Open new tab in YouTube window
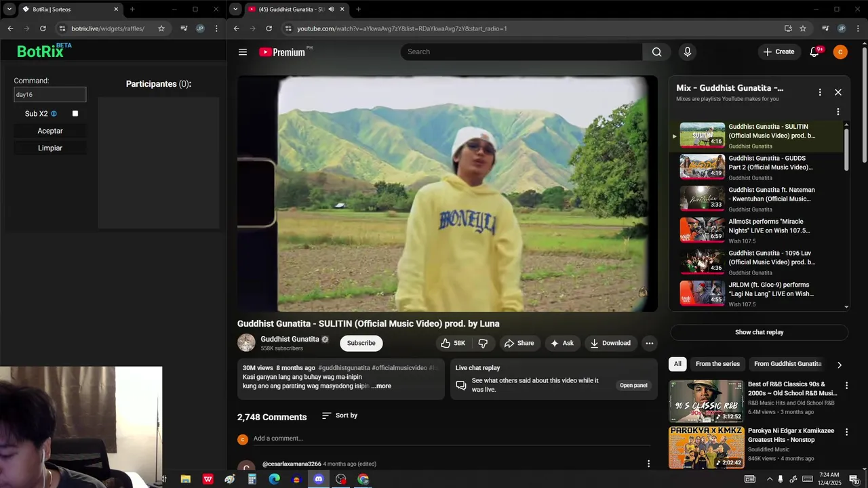868x488 pixels. 358,9
